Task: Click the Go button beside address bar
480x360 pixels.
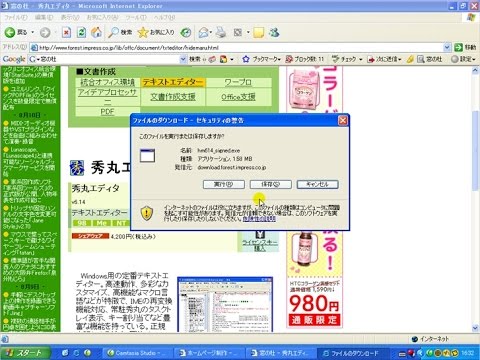Action: coord(466,47)
